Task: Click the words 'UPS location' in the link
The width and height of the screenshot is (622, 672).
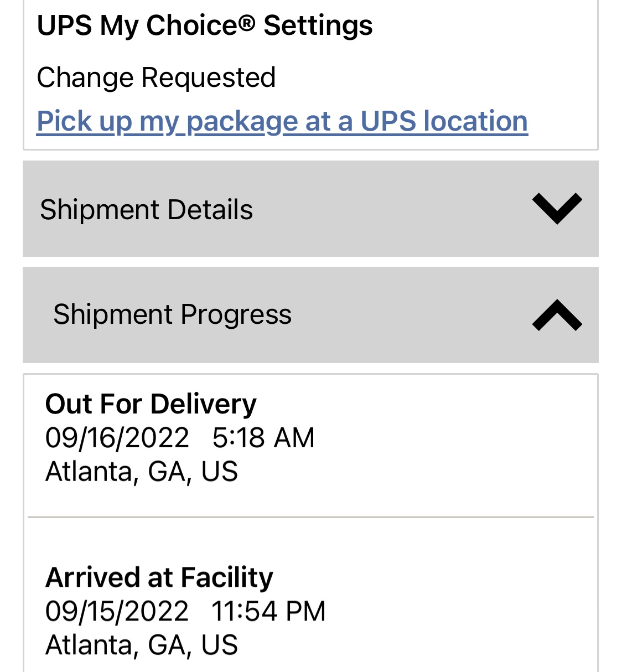Action: click(x=444, y=121)
